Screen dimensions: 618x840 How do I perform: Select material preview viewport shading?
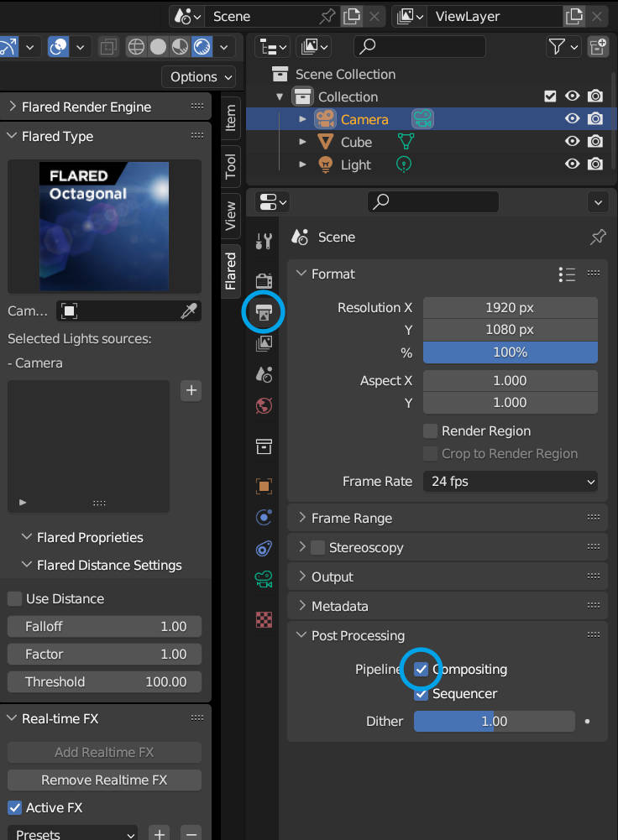180,47
